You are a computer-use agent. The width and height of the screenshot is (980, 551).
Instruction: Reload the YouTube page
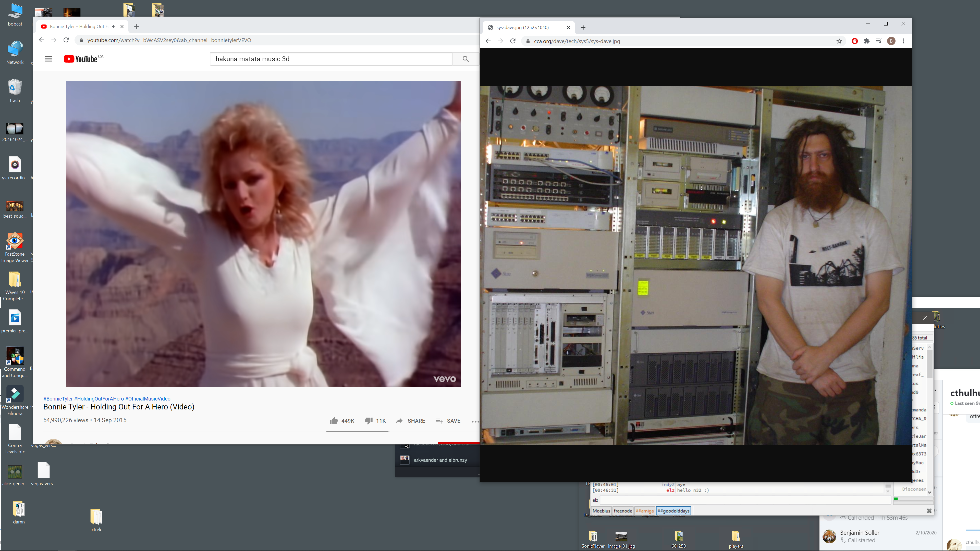66,40
